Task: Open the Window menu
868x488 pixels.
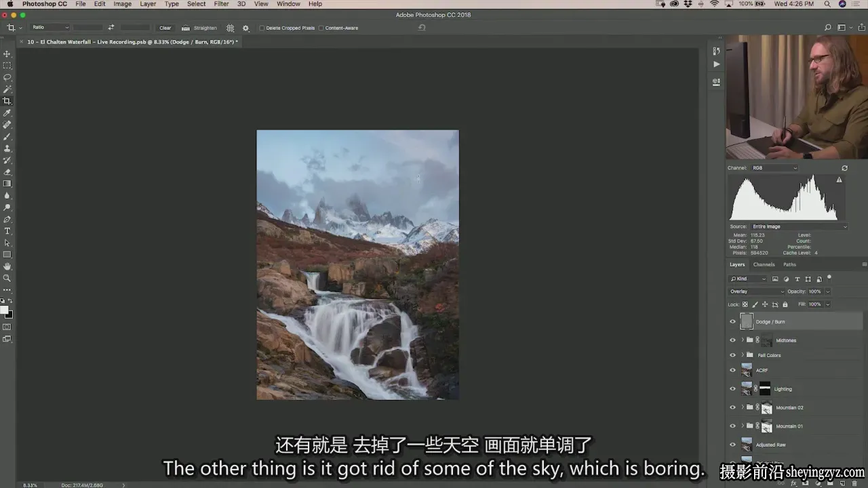Action: (x=288, y=4)
